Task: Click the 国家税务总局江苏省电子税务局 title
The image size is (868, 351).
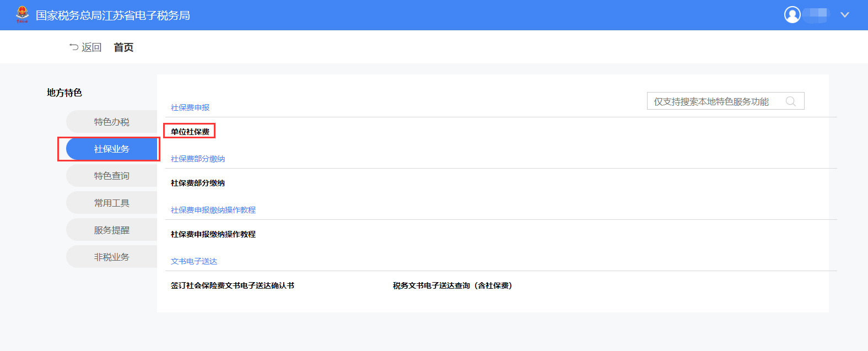Action: tap(113, 15)
